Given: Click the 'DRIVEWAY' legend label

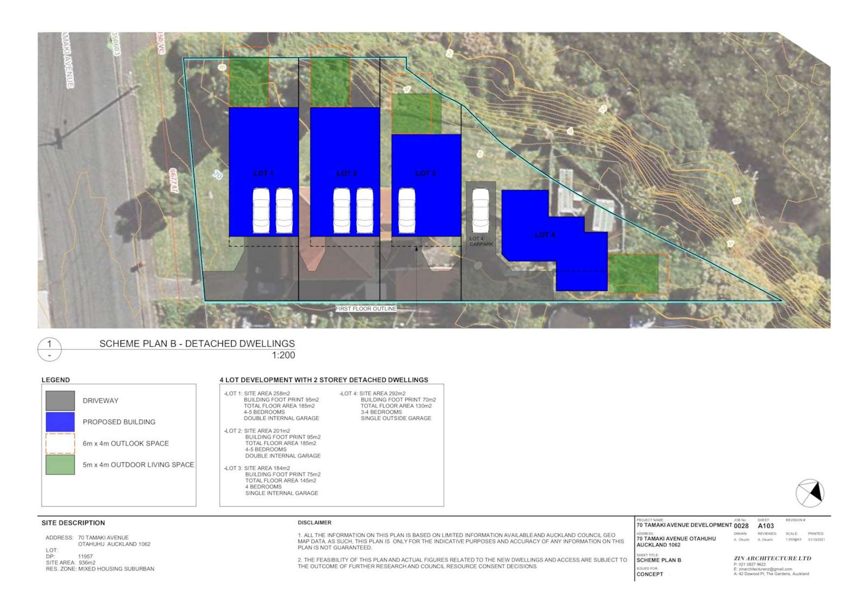Looking at the screenshot, I should pyautogui.click(x=100, y=401).
